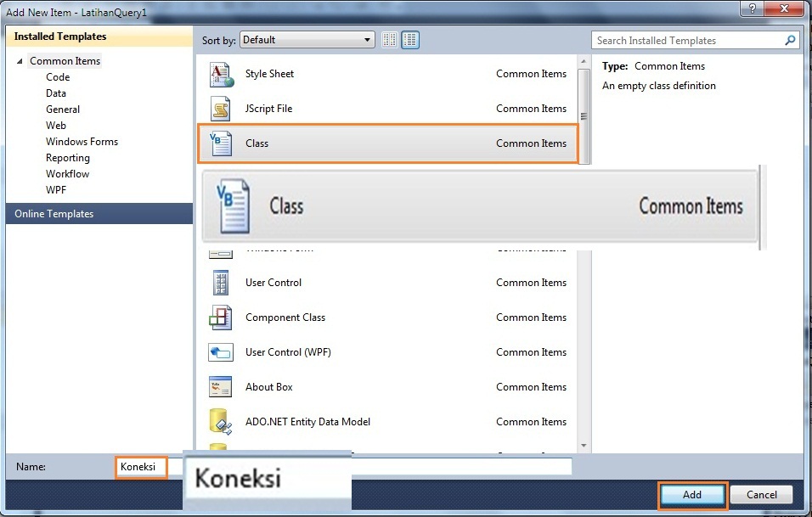This screenshot has width=812, height=517.
Task: Select the About Box template icon
Action: point(220,387)
